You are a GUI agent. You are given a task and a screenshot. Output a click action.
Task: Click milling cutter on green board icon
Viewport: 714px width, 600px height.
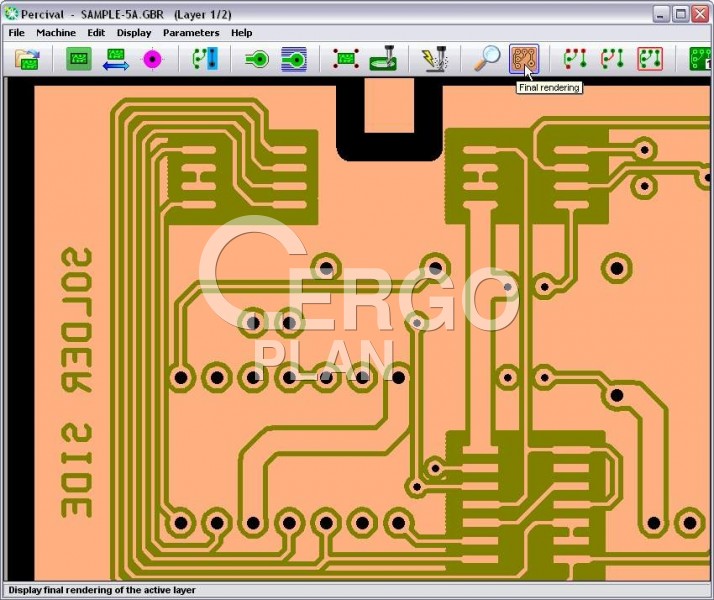coord(383,58)
